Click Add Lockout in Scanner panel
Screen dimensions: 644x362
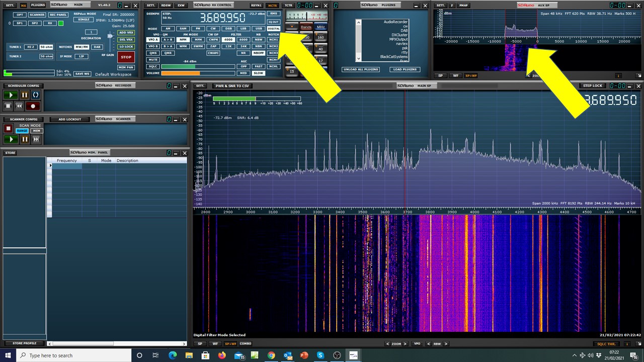click(x=69, y=119)
